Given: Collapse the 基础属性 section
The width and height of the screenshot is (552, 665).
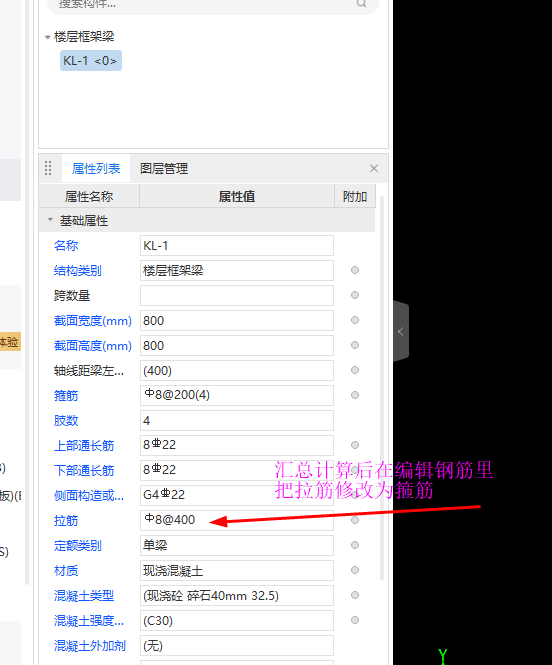Looking at the screenshot, I should [x=50, y=220].
